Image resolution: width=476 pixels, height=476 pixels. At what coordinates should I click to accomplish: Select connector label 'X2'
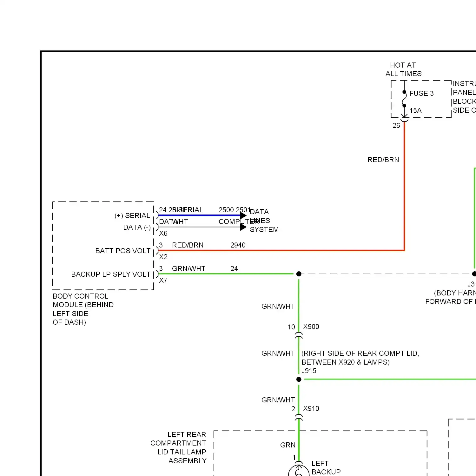pos(163,257)
